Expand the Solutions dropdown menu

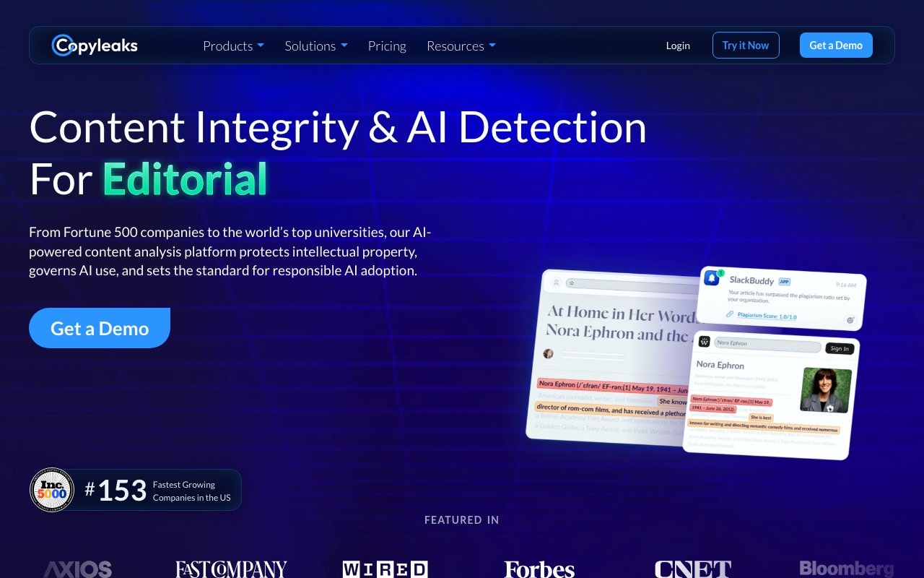(315, 46)
